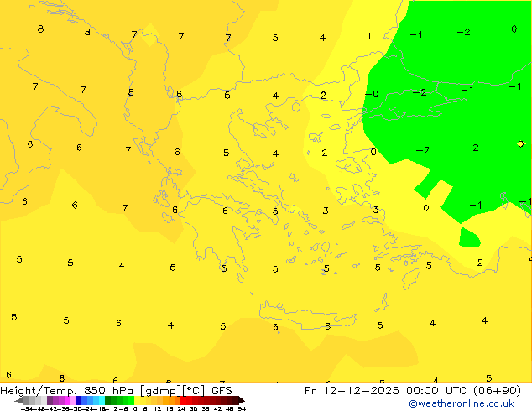Image resolution: width=532 pixels, height=411 pixels.
Task: Select the bright yellow swatch in the legend
Action: point(137,400)
